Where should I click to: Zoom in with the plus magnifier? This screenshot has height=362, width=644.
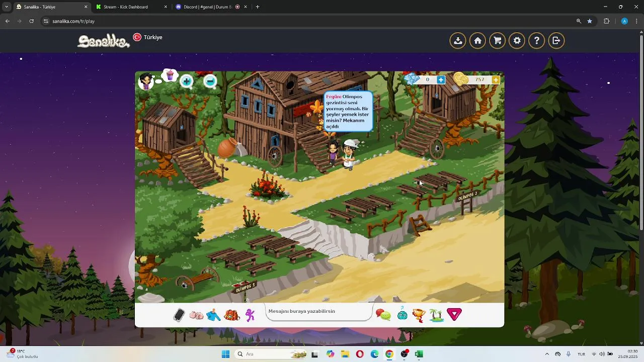point(187,81)
